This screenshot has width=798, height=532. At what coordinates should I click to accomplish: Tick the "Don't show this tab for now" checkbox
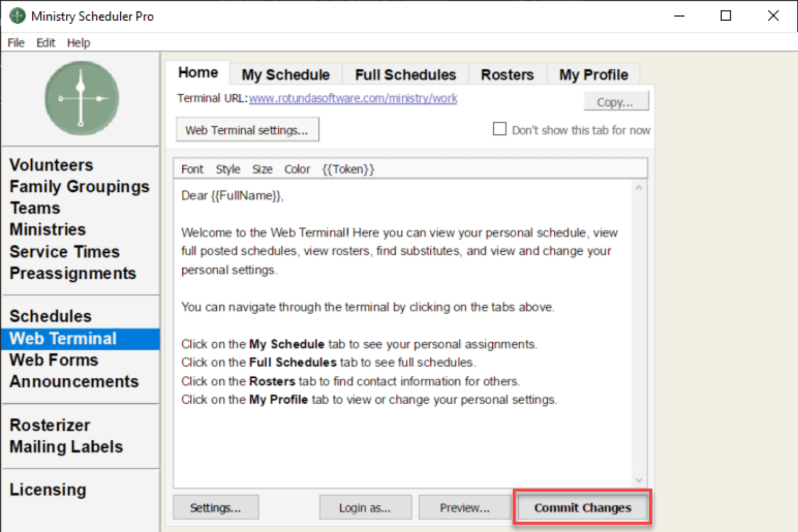tap(499, 129)
